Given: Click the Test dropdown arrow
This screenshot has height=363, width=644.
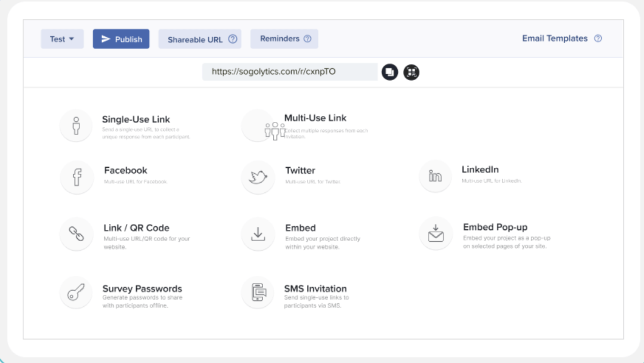Looking at the screenshot, I should 72,39.
